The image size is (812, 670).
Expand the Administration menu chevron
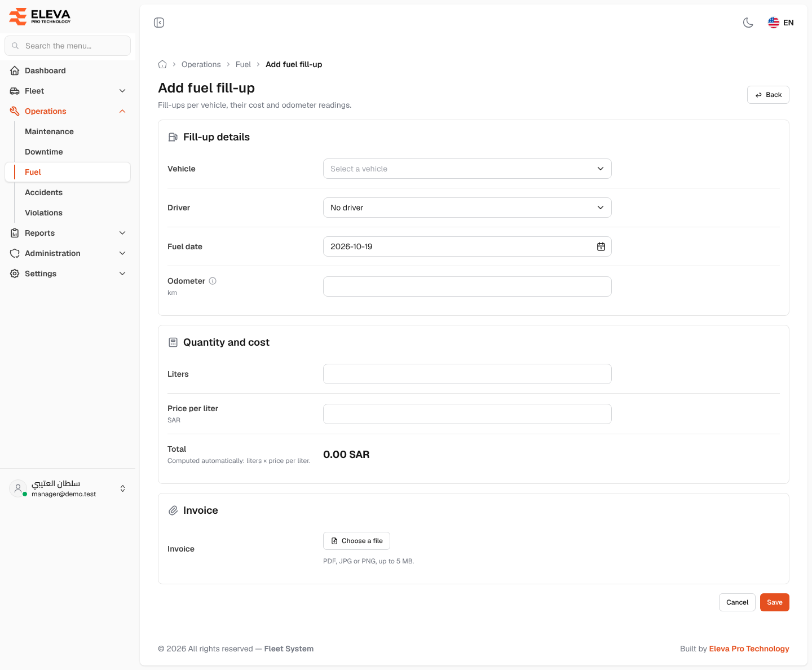[x=122, y=253]
